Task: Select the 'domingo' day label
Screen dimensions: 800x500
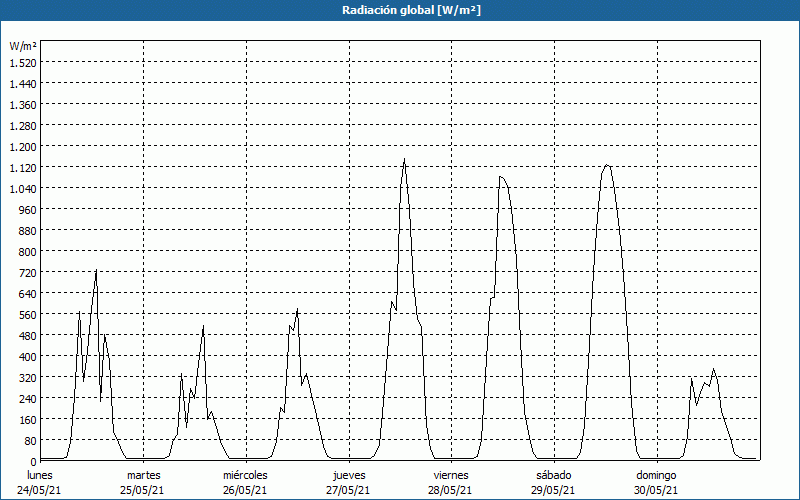Action: tap(656, 475)
